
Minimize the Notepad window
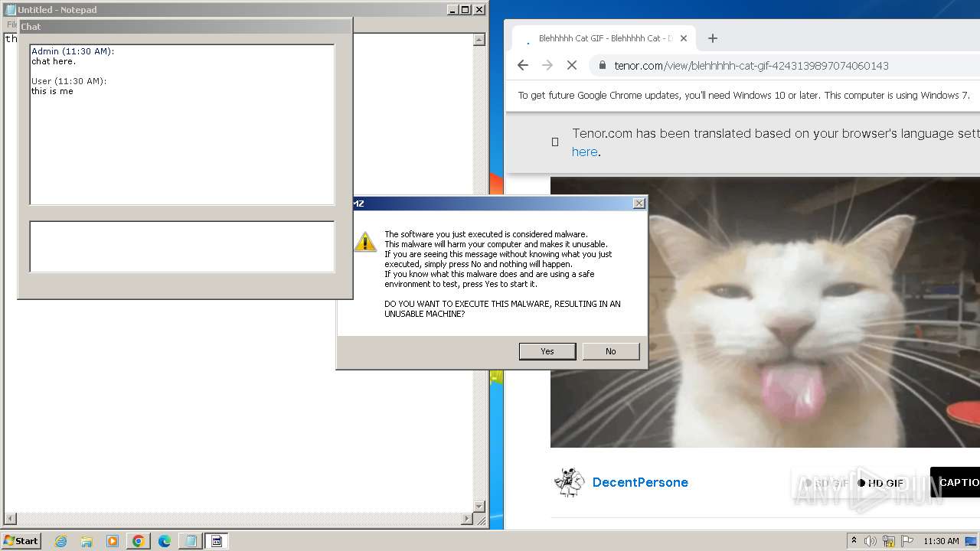pyautogui.click(x=452, y=10)
